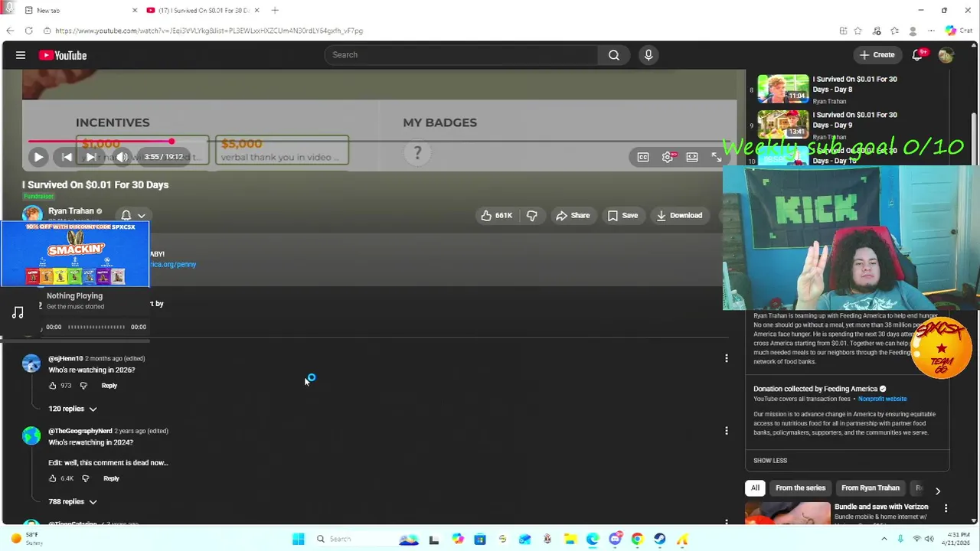Image resolution: width=980 pixels, height=551 pixels.
Task: Show more filter chips with the right arrow
Action: 937,491
